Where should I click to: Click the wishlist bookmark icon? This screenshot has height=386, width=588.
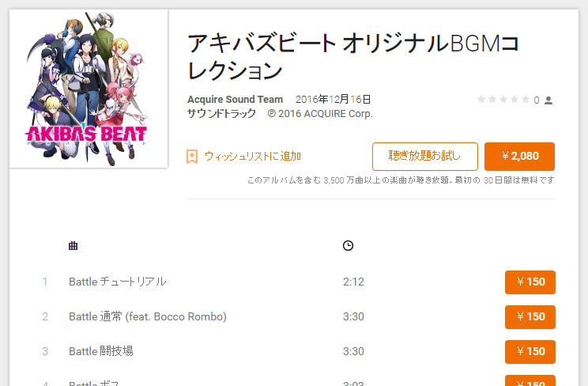(192, 156)
